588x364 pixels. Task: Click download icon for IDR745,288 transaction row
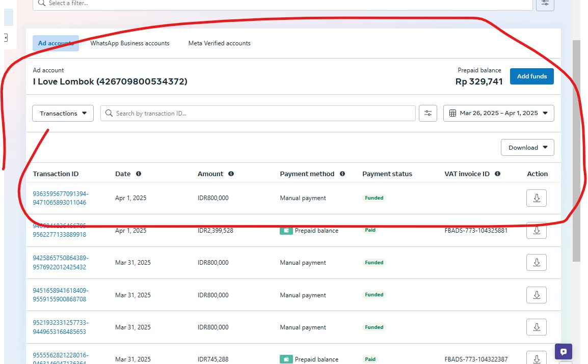[536, 358]
